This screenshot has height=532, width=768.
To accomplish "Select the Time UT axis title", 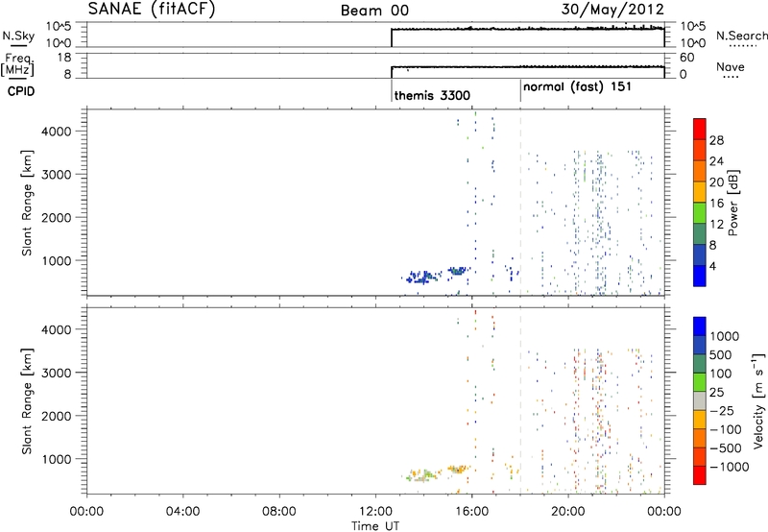I will click(x=375, y=526).
